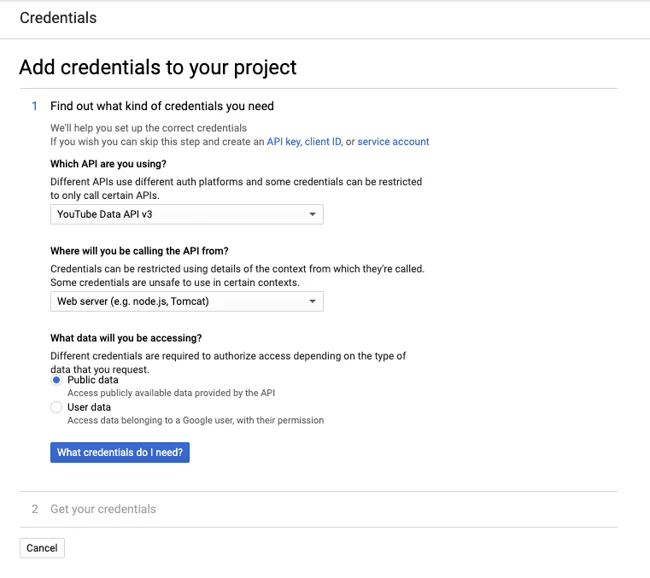Screen dimensions: 650x578
Task: Open the YouTube Data API v3 dropdown
Action: (186, 215)
